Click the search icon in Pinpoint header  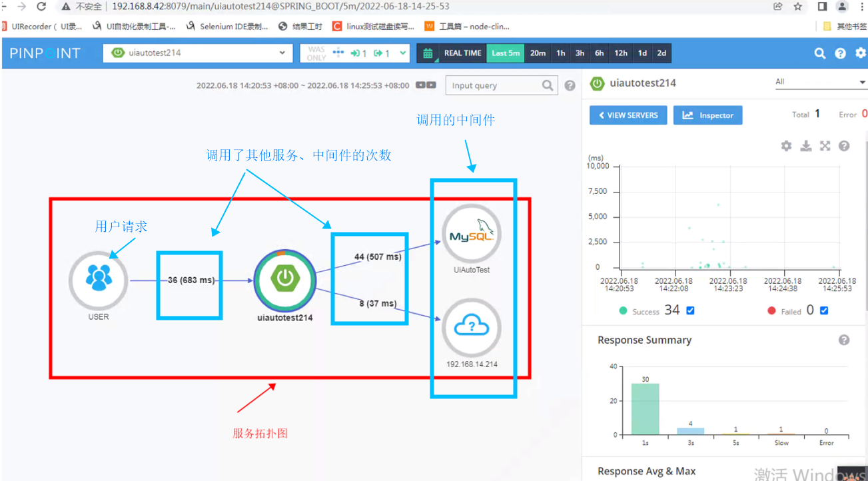[x=820, y=53]
